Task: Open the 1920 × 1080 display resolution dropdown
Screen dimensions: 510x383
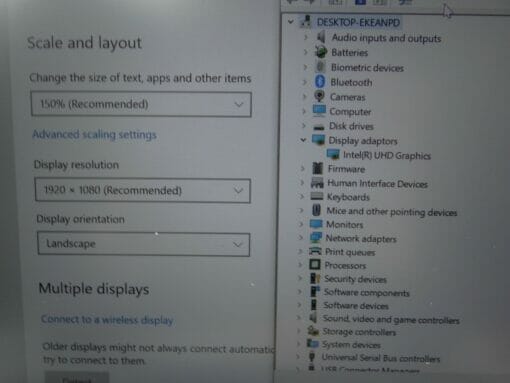Action: pyautogui.click(x=143, y=190)
